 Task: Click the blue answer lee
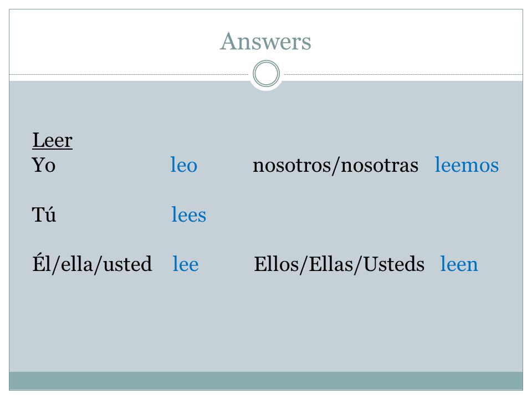(x=185, y=264)
